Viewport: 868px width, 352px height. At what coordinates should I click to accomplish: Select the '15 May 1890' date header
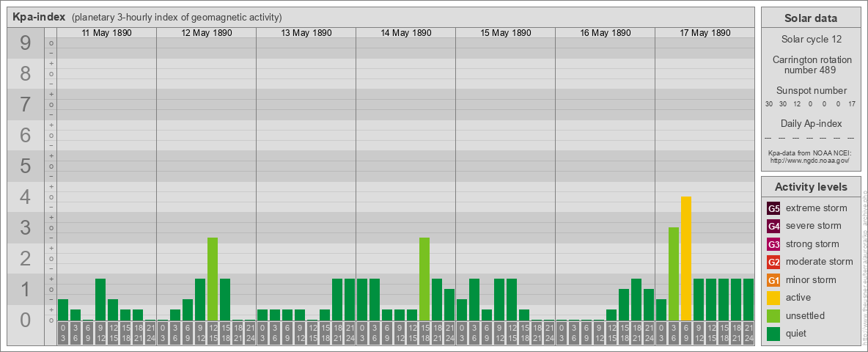[505, 33]
